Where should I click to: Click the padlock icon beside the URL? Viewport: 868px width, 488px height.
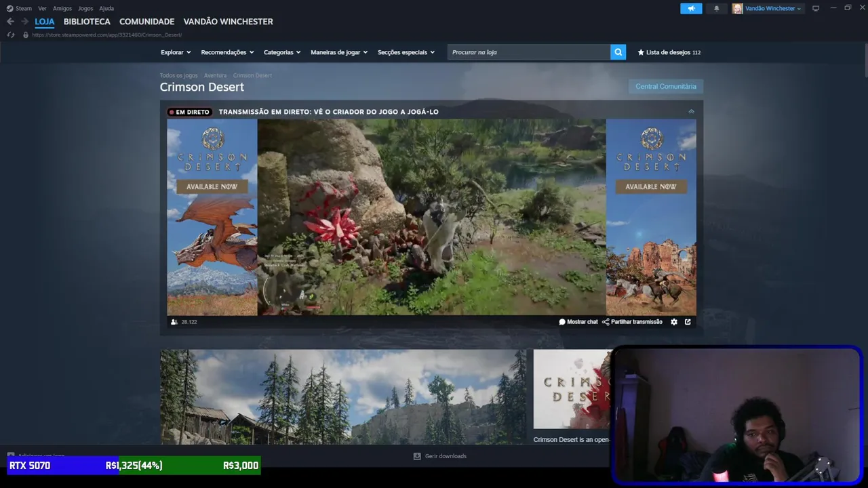coord(26,35)
